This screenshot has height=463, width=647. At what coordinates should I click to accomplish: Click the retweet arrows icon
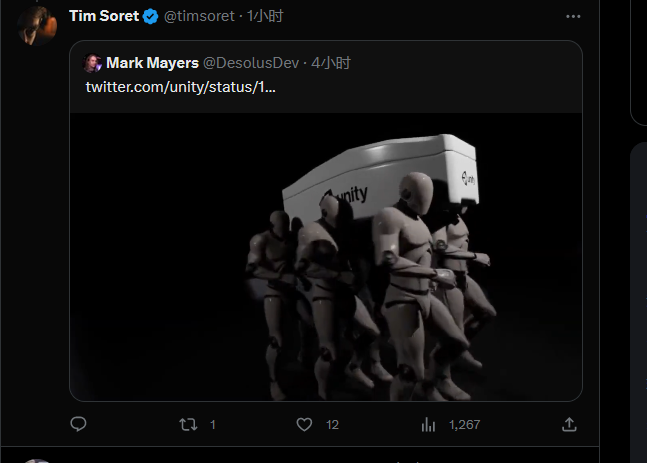pyautogui.click(x=188, y=424)
